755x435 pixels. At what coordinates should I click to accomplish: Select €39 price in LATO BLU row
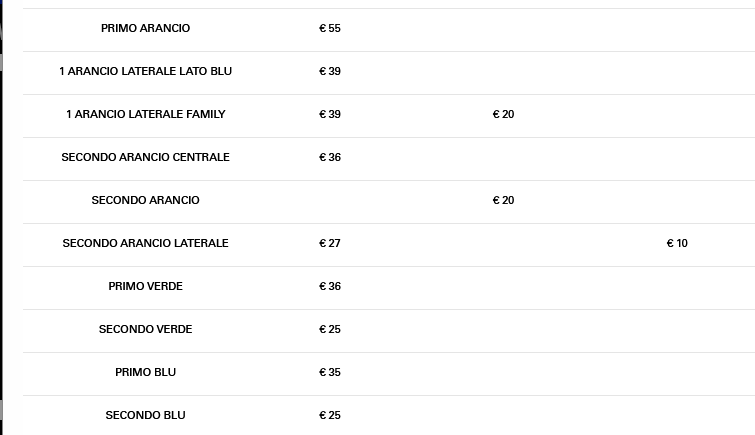[330, 71]
